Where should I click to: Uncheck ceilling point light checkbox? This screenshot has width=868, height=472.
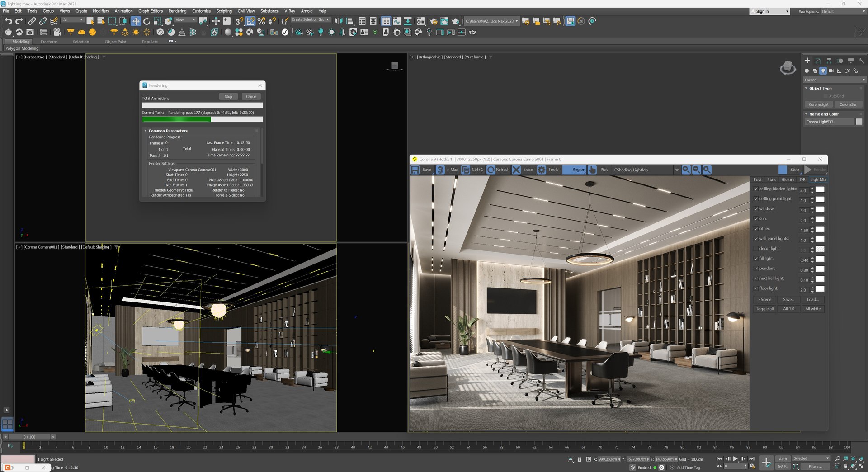pos(756,199)
